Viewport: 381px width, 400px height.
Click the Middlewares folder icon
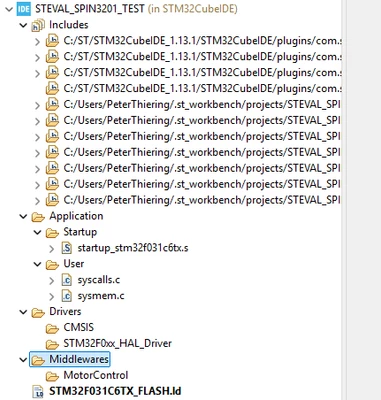tap(38, 360)
